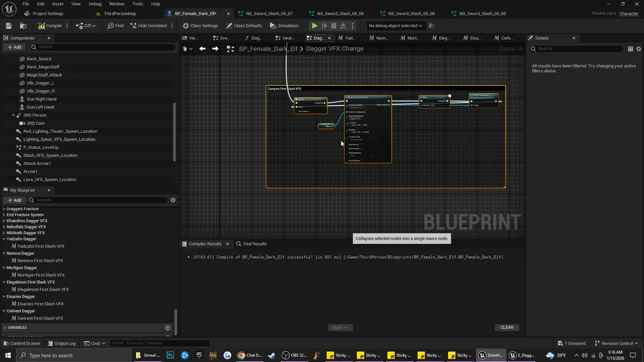Close the Components panel
This screenshot has height=362, width=644.
(x=49, y=38)
